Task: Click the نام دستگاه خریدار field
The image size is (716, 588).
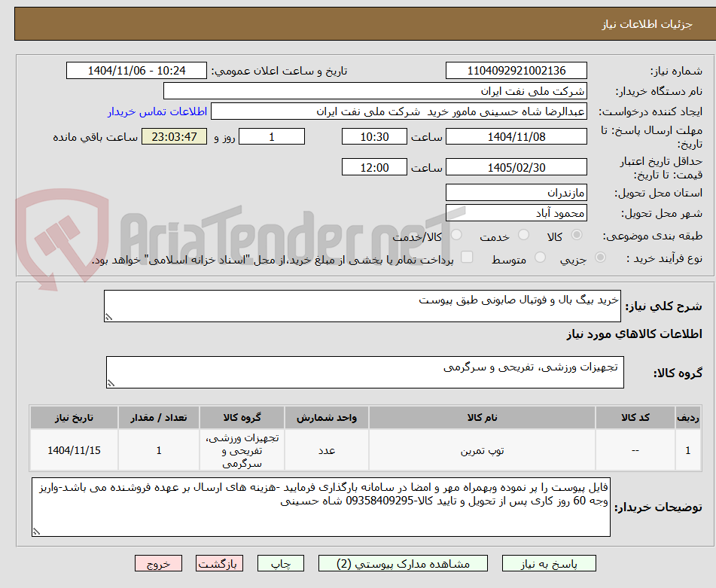Action: point(375,91)
